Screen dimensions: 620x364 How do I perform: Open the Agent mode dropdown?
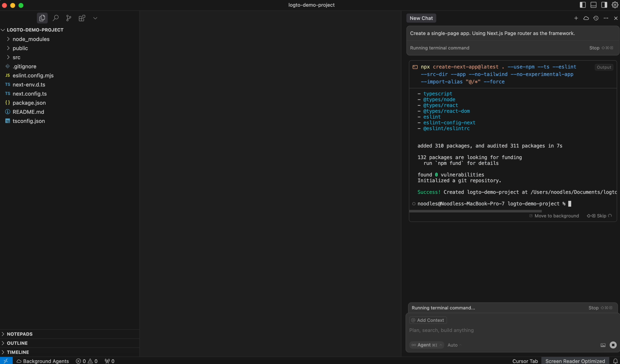[427, 345]
